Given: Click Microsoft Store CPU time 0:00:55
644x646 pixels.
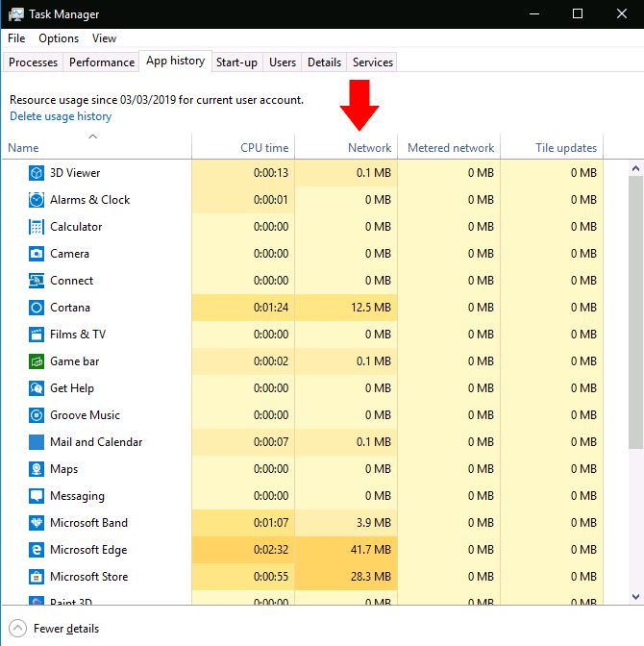Looking at the screenshot, I should pos(271,577).
